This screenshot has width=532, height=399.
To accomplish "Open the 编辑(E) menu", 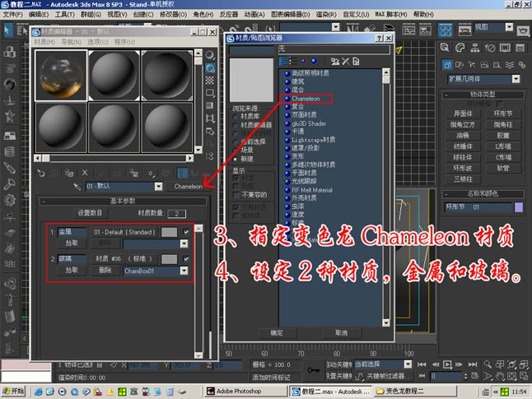I will pyautogui.click(x=39, y=15).
